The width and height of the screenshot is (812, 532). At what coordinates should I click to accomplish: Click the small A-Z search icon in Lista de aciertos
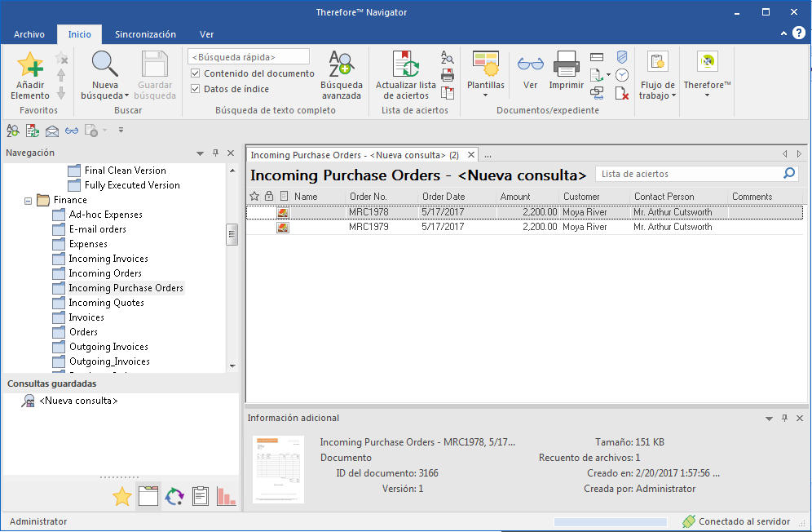coord(448,57)
